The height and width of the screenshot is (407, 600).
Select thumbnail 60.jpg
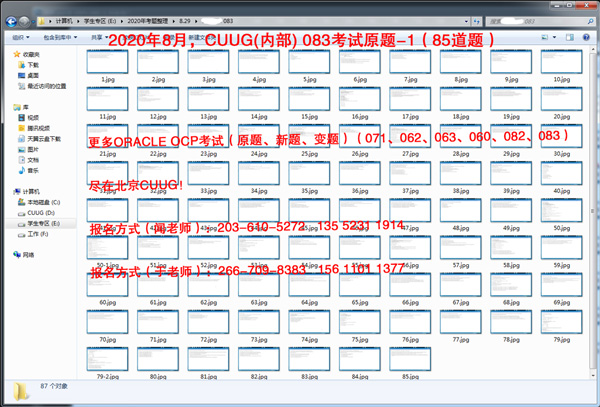pyautogui.click(x=108, y=284)
